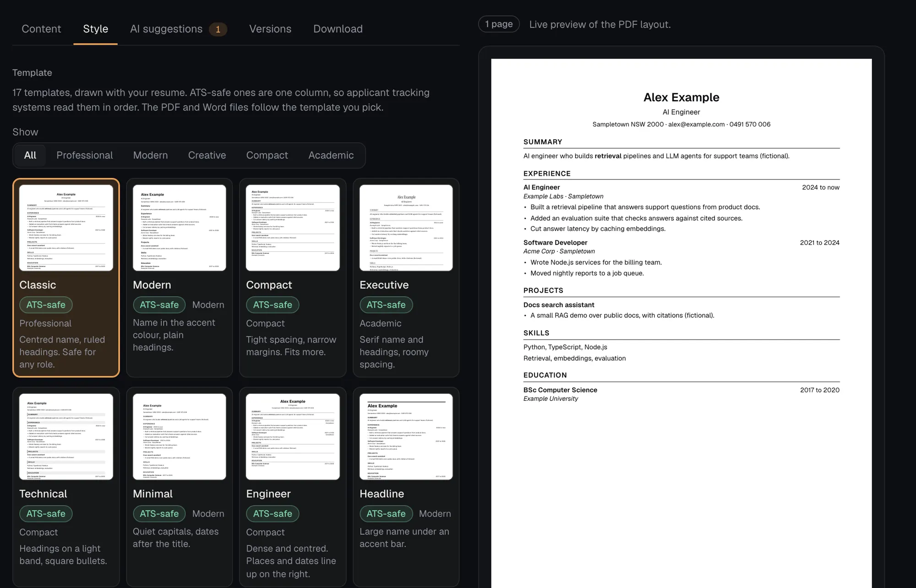Image resolution: width=916 pixels, height=588 pixels.
Task: Choose the Executive template thumbnail
Action: coord(406,228)
